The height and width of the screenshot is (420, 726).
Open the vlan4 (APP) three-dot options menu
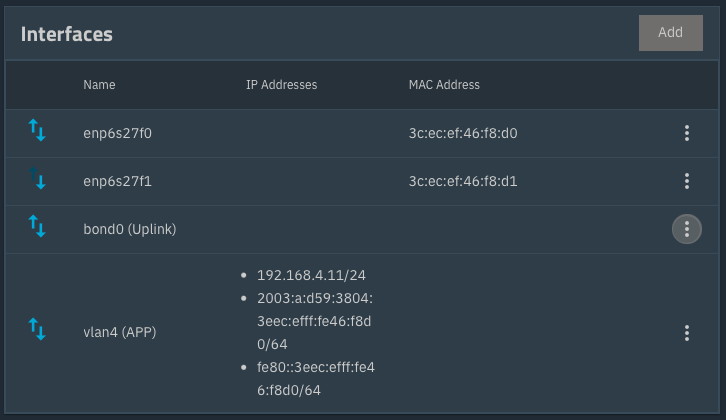tap(686, 333)
